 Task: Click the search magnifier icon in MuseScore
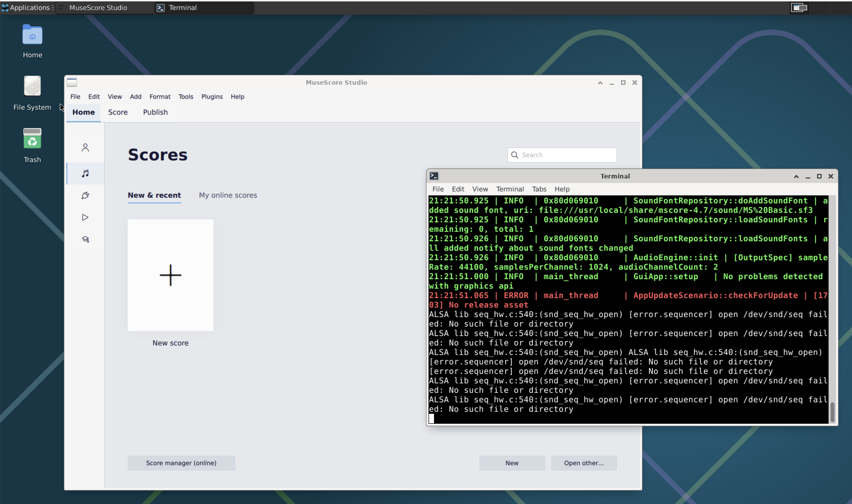(515, 155)
